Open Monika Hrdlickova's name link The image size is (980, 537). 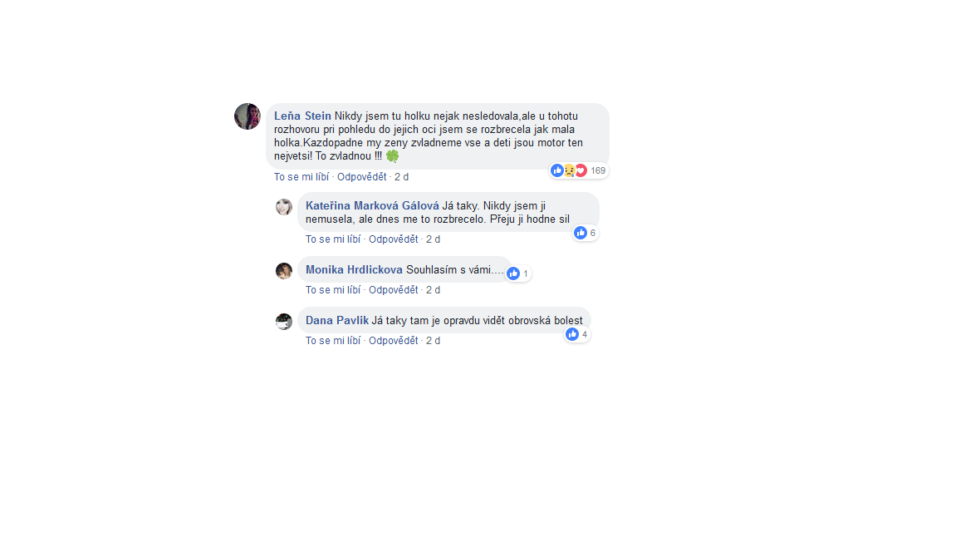[x=354, y=270]
